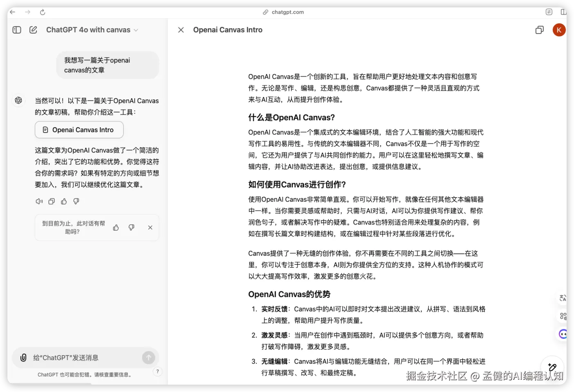Image resolution: width=574 pixels, height=392 pixels.
Task: Give thumbs down to the response
Action: pyautogui.click(x=76, y=201)
